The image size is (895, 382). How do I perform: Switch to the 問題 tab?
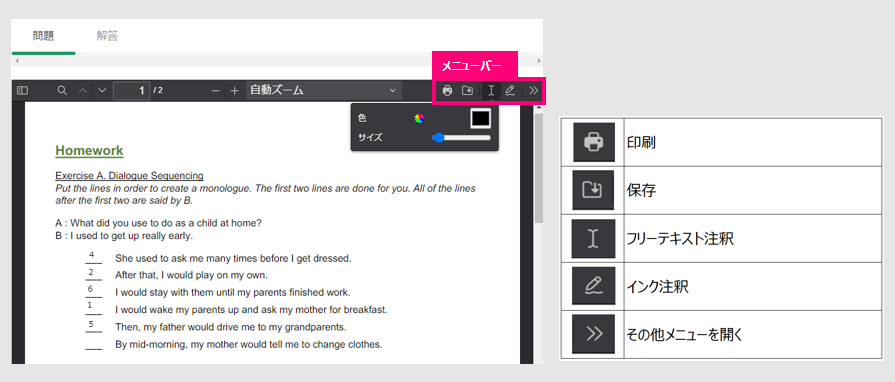click(43, 35)
